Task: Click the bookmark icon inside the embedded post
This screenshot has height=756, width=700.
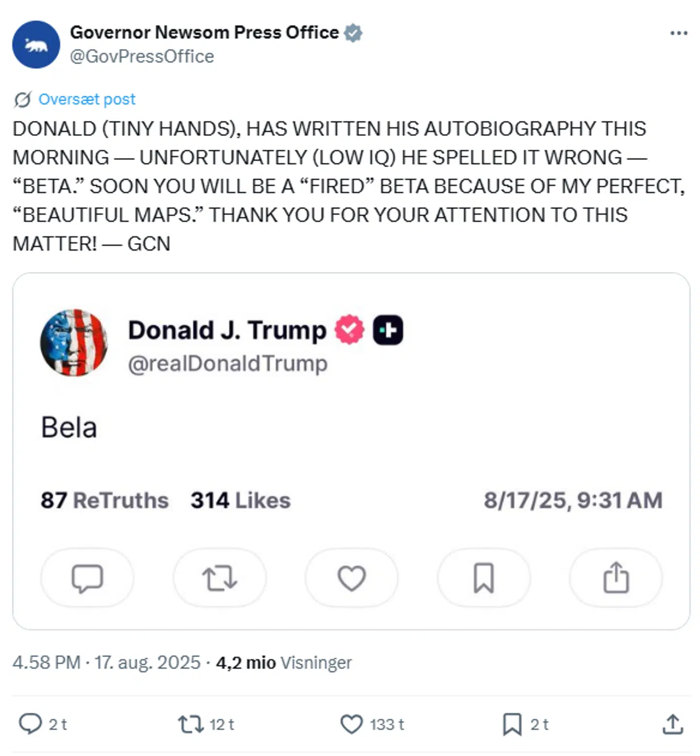Action: coord(484,578)
